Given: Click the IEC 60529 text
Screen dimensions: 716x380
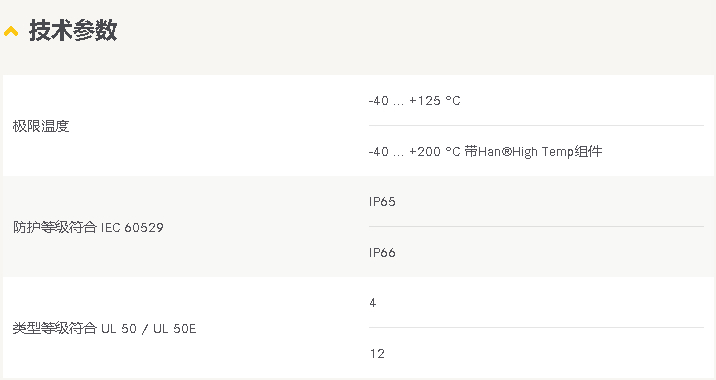Looking at the screenshot, I should [132, 227].
